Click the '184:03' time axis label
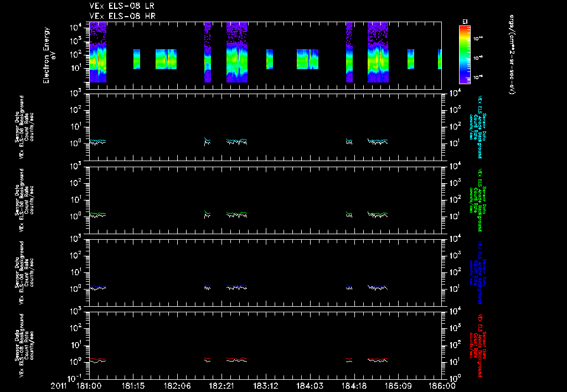The image size is (567, 392). (310, 386)
